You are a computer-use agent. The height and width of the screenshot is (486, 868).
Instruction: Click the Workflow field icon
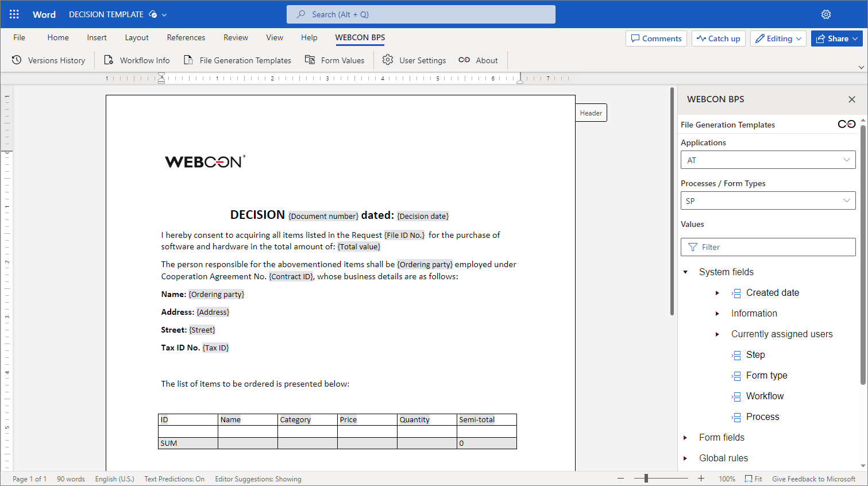click(x=736, y=396)
